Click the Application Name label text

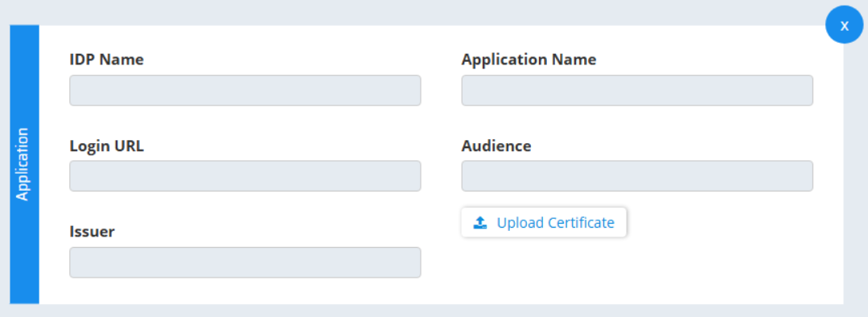529,60
